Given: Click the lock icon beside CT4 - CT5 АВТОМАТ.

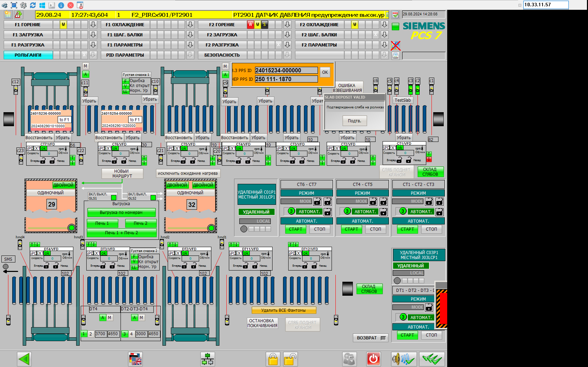Looking at the screenshot, I should pos(383,212).
